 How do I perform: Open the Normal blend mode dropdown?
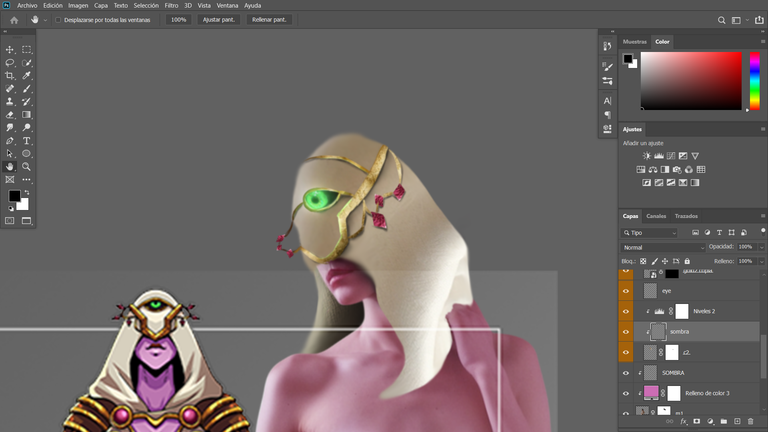663,247
